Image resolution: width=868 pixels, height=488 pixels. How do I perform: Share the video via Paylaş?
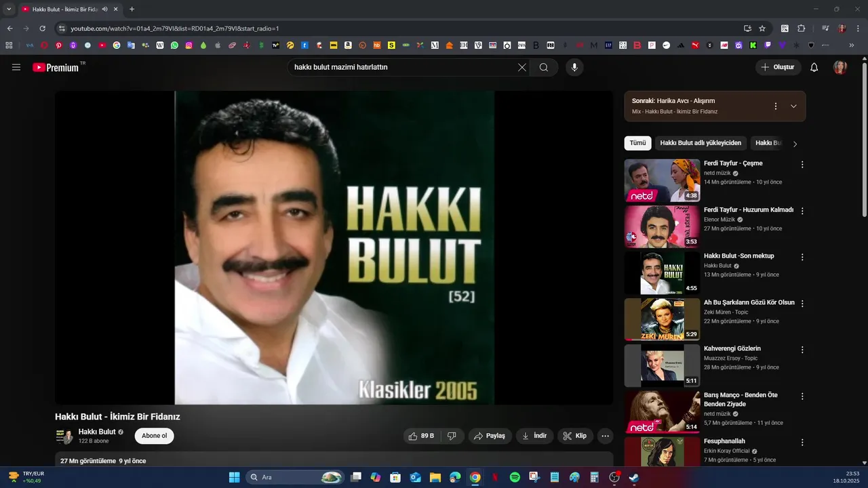click(490, 436)
